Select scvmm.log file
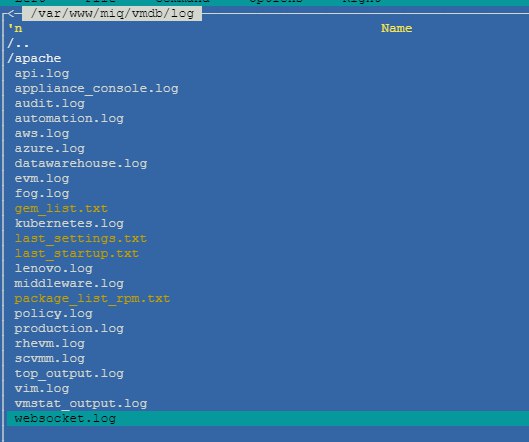529x442 pixels. click(x=50, y=359)
